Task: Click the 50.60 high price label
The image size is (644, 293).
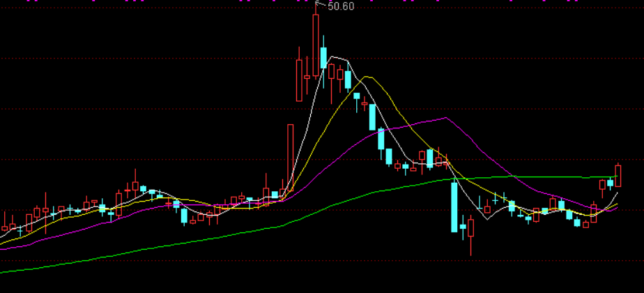Action: (x=341, y=6)
